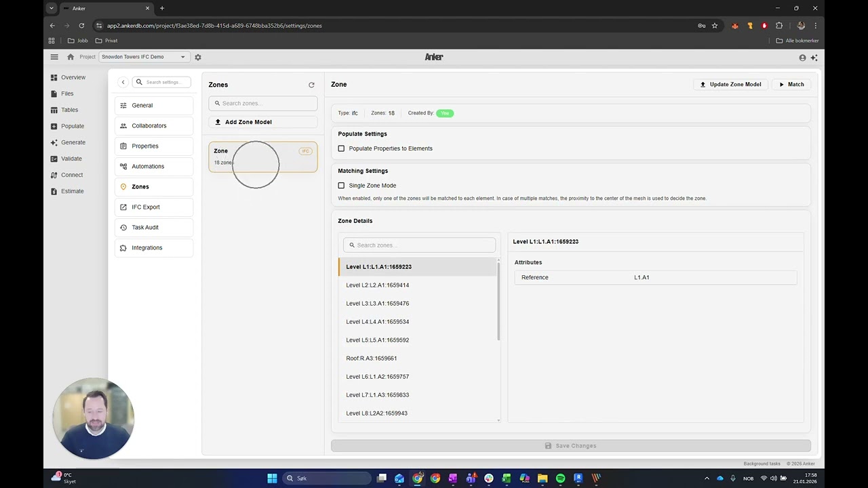Enable Populate Properties to Elements checkbox
The width and height of the screenshot is (868, 488).
pos(341,148)
